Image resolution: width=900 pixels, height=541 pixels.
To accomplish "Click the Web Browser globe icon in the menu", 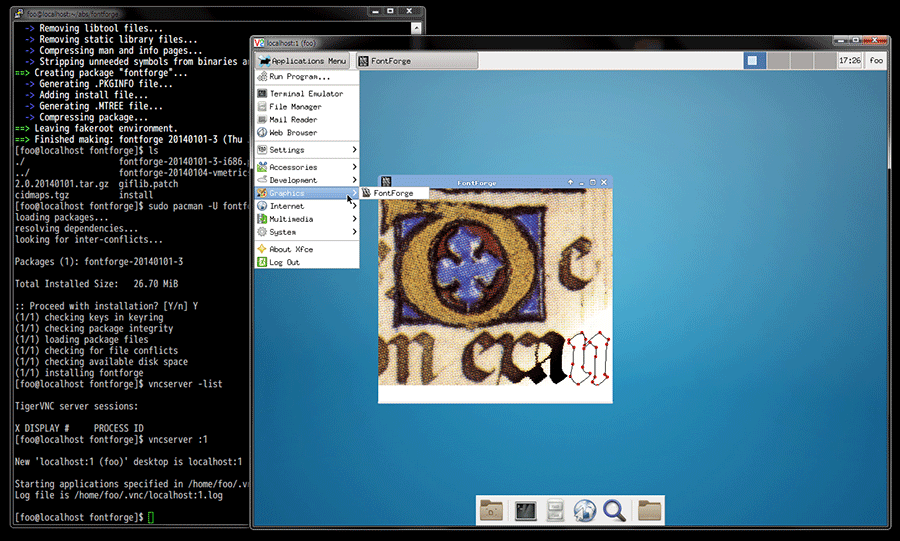I will [262, 133].
